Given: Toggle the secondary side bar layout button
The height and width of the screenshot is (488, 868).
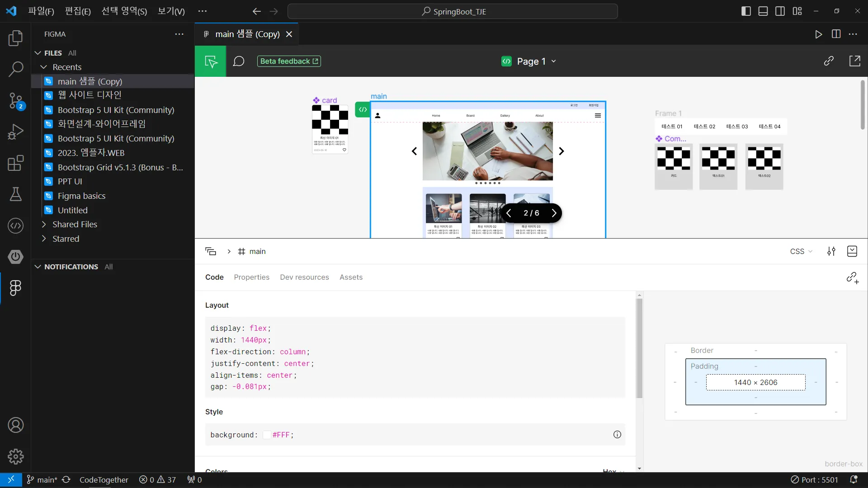Looking at the screenshot, I should [780, 11].
